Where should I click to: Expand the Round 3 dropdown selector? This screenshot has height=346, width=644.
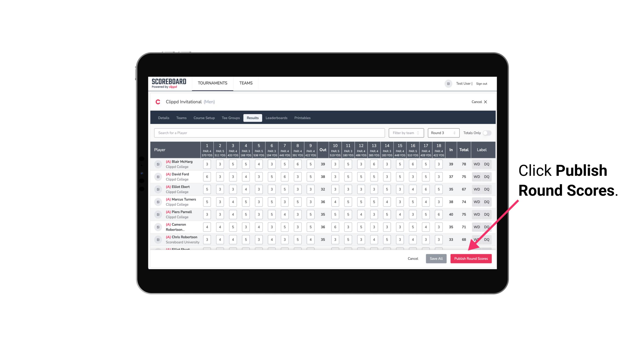pyautogui.click(x=443, y=133)
